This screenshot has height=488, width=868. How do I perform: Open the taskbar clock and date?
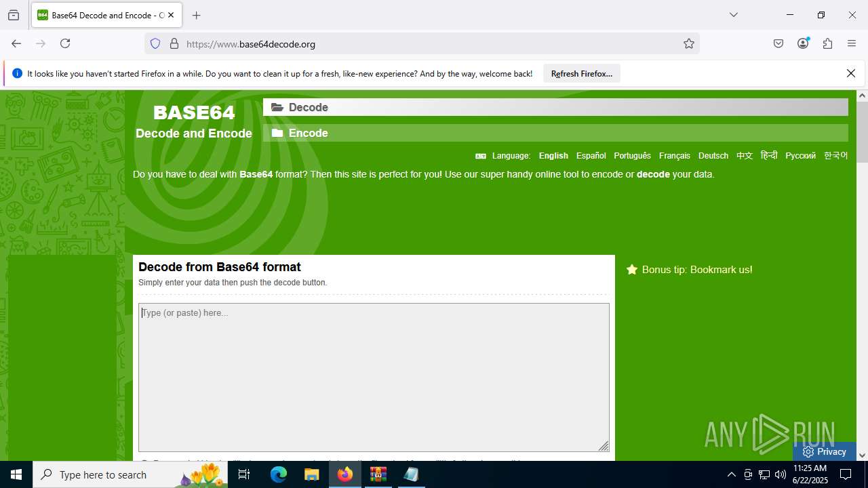pos(810,474)
